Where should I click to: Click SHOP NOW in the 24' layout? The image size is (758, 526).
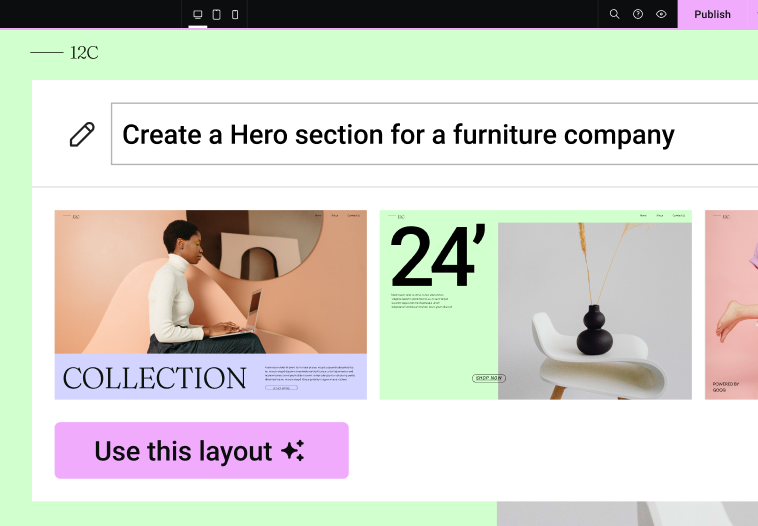click(x=489, y=378)
